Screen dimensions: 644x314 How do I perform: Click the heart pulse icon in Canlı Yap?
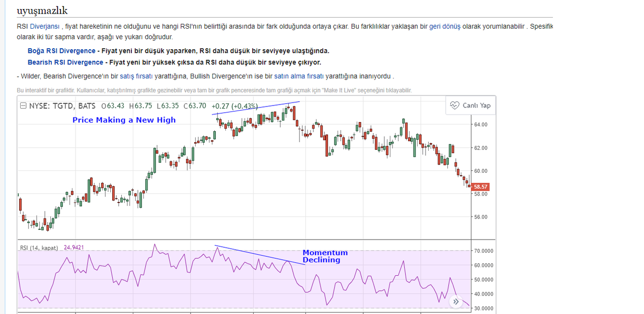(455, 106)
